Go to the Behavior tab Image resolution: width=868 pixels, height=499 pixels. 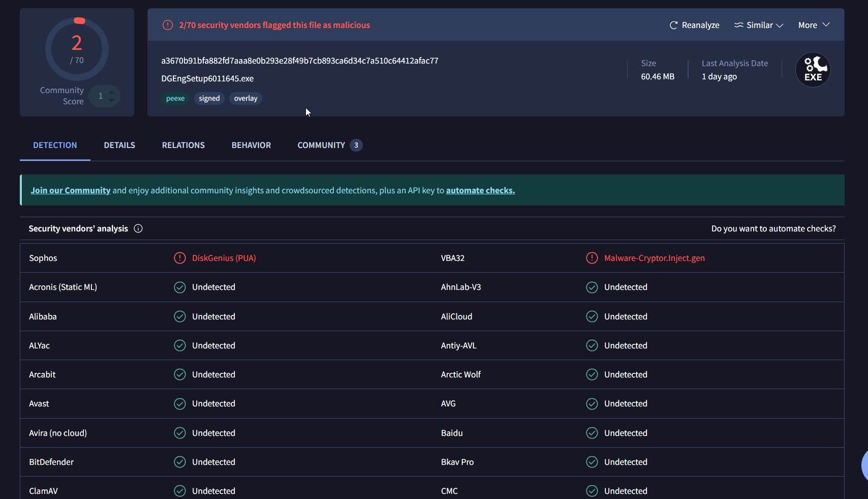[x=251, y=145]
